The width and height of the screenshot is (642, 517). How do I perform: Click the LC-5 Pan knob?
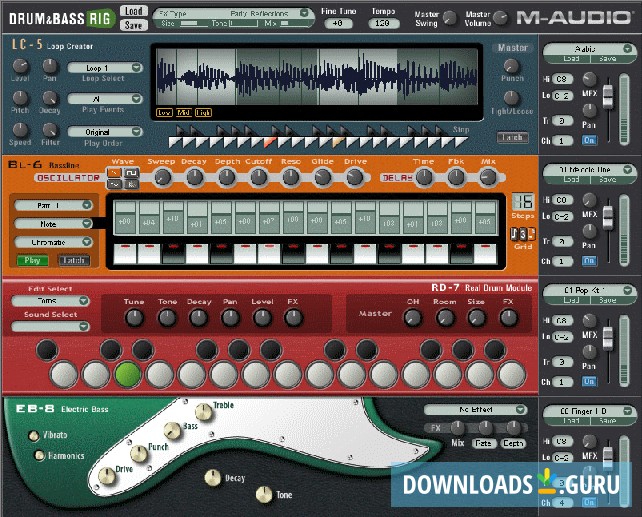click(50, 66)
